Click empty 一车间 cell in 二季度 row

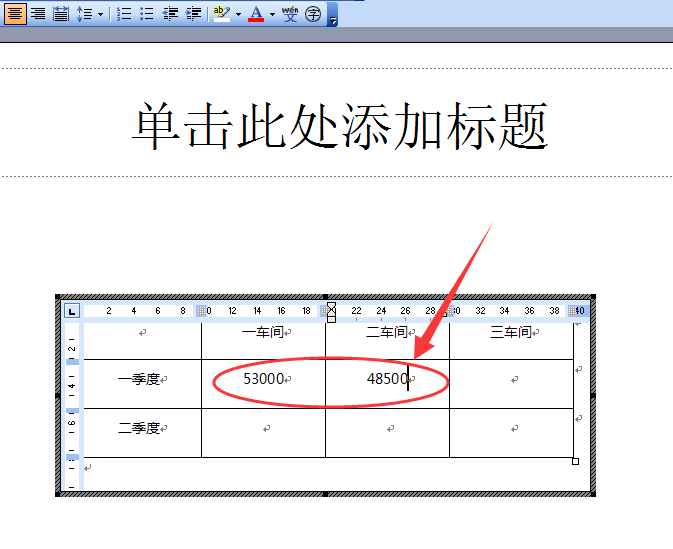tap(263, 433)
